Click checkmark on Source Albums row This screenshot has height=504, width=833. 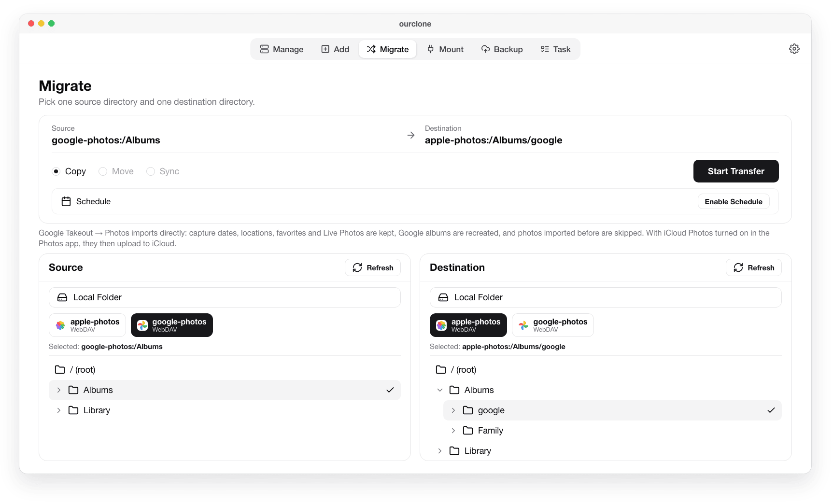[x=390, y=390]
